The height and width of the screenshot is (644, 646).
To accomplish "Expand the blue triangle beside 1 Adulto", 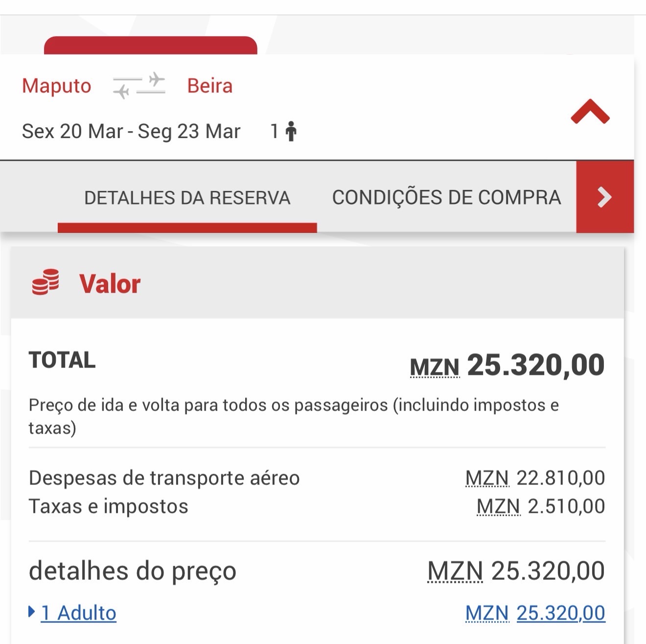I will [32, 612].
